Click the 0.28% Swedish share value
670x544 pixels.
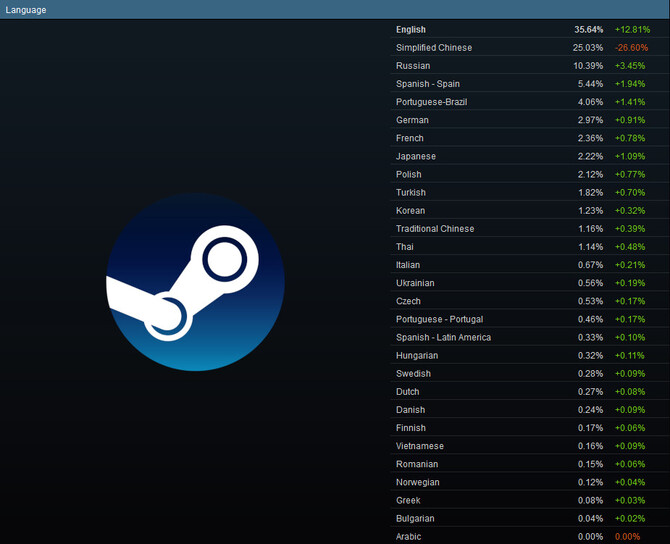click(591, 373)
